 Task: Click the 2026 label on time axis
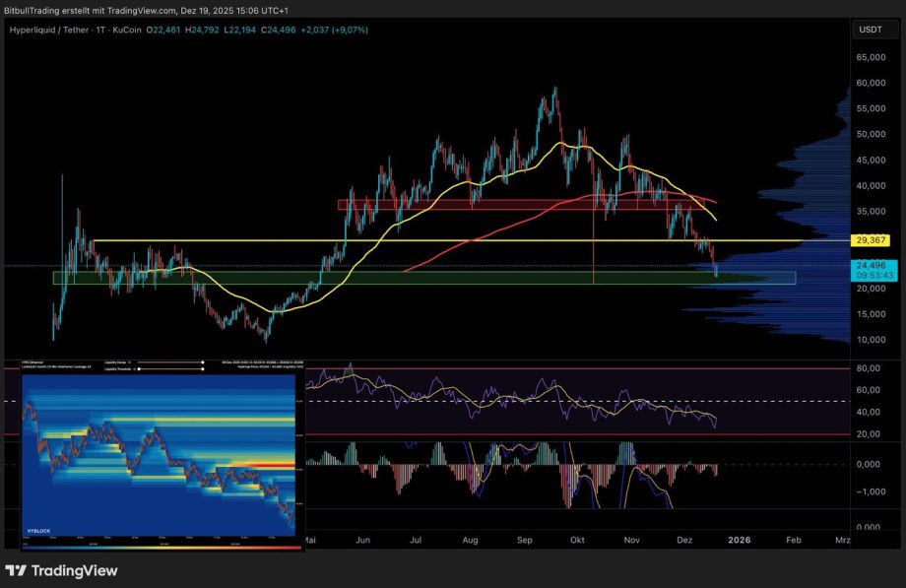click(x=739, y=540)
